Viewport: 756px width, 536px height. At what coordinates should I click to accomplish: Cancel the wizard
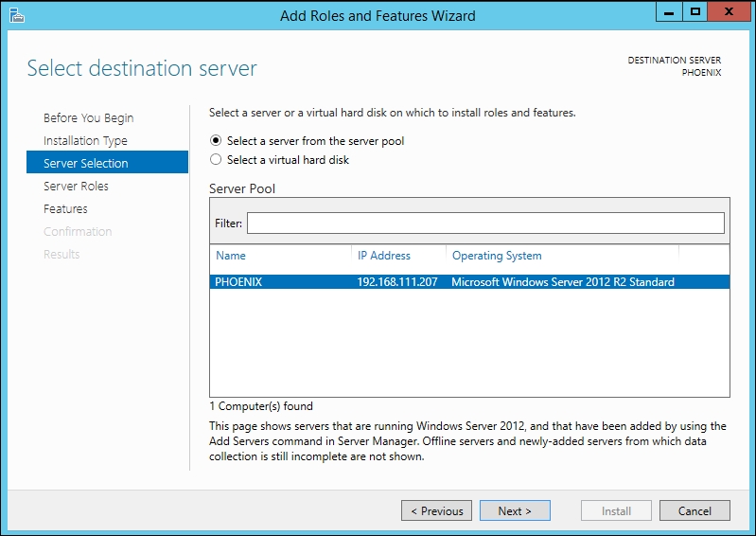click(x=694, y=511)
